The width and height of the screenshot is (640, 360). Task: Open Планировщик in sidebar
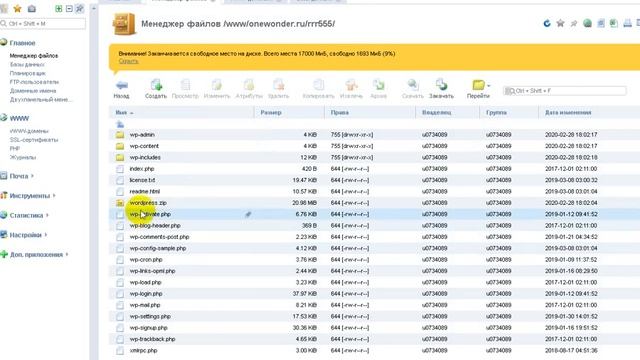[x=28, y=73]
